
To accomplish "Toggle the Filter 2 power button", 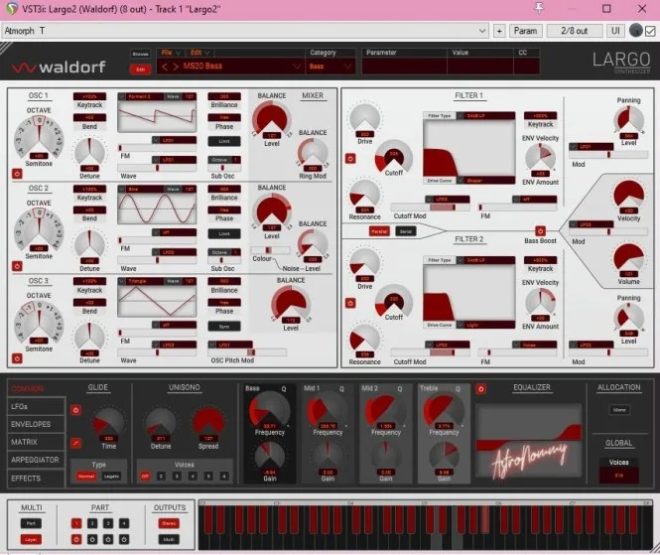I will (350, 303).
